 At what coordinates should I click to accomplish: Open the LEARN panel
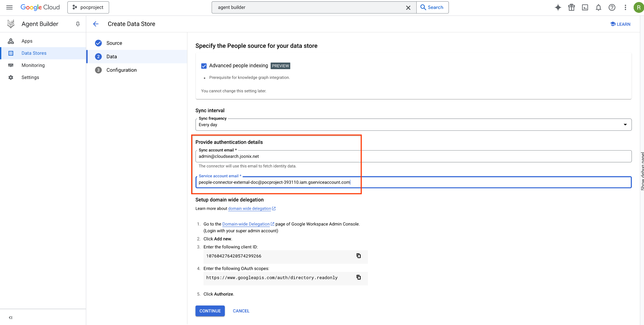(x=620, y=24)
